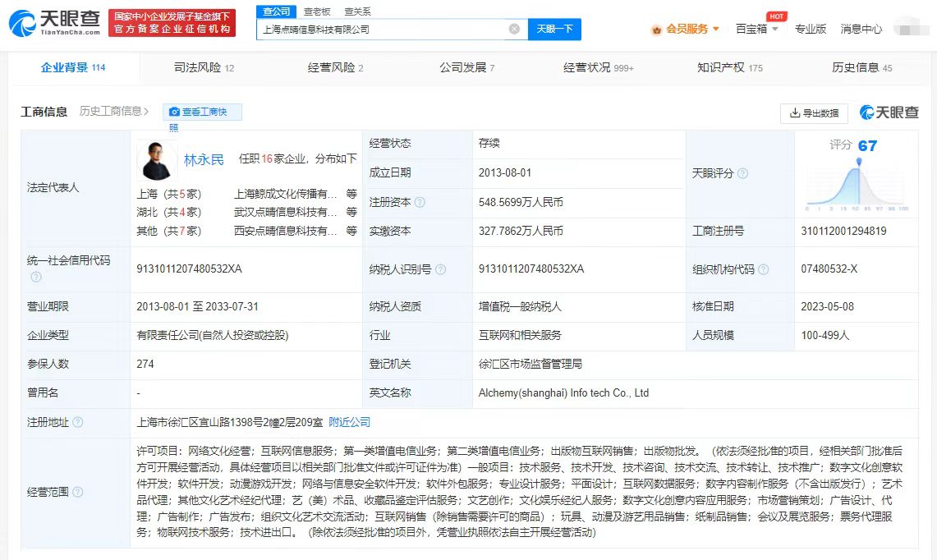Open the 专业版 link
937x560 pixels.
tap(811, 29)
